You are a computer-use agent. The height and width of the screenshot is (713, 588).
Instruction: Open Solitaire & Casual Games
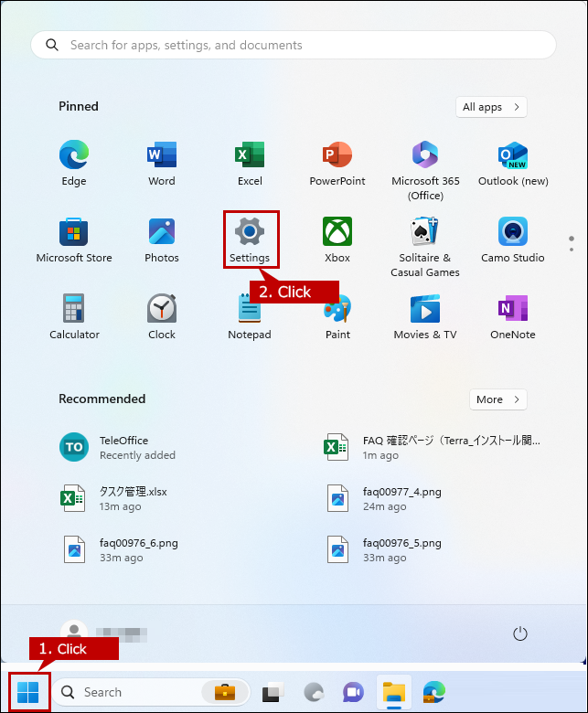[425, 248]
